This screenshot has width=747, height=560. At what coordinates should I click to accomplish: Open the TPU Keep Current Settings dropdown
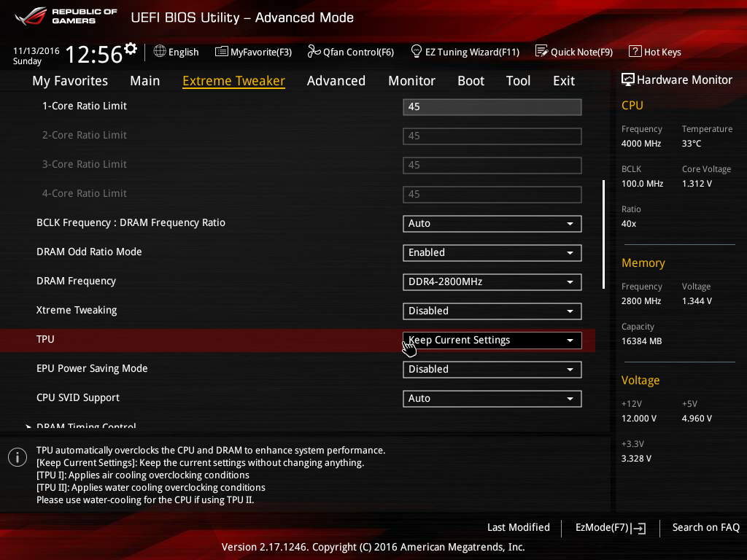[492, 340]
